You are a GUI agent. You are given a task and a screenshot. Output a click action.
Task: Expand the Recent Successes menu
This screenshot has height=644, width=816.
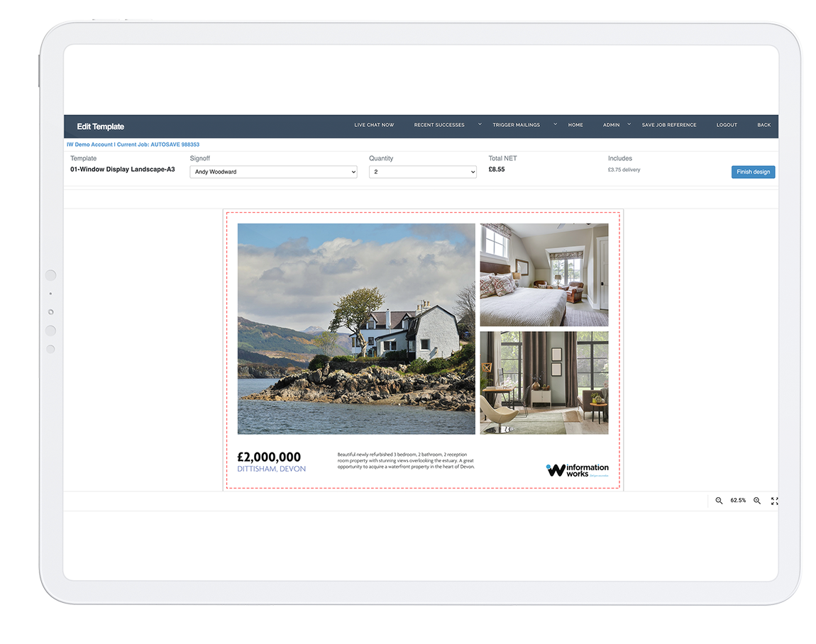pos(439,125)
